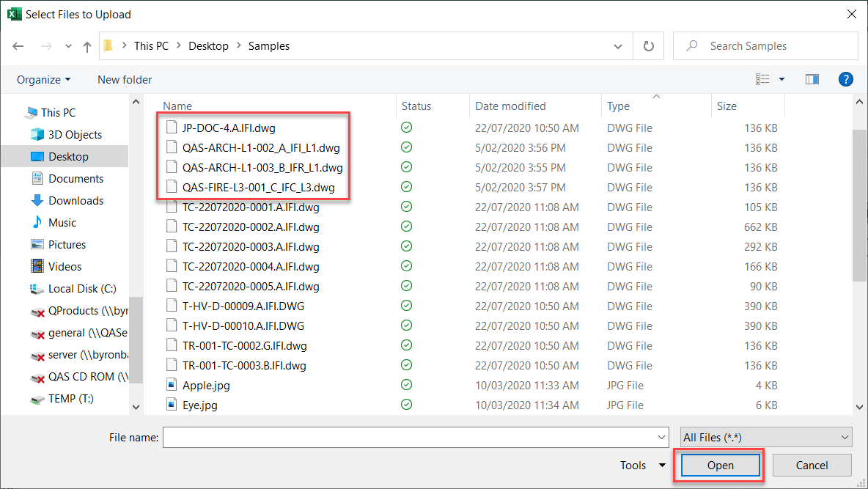Open the view options dropdown arrow
This screenshot has width=868, height=489.
pos(781,79)
